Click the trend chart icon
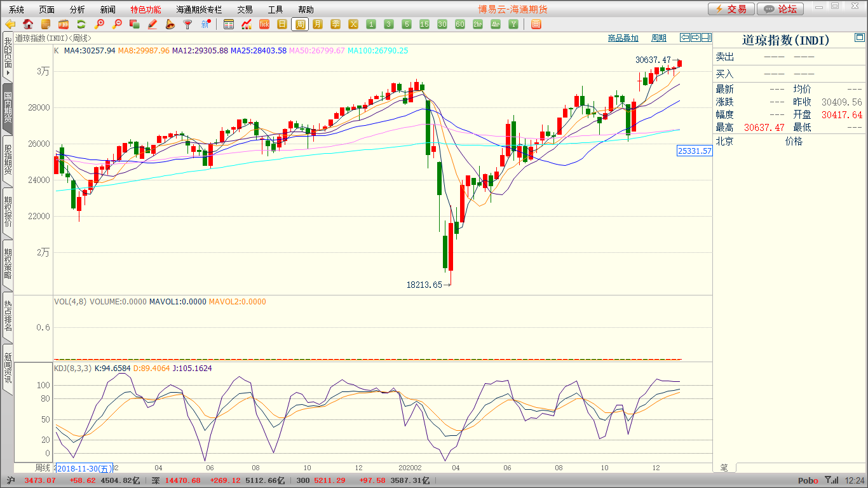Screen dimensions: 868x488 point(247,24)
